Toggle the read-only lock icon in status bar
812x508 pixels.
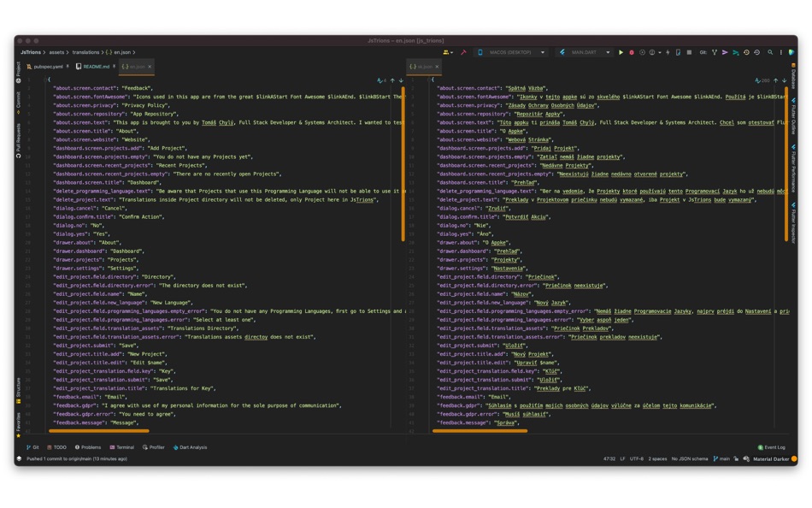[736, 458]
